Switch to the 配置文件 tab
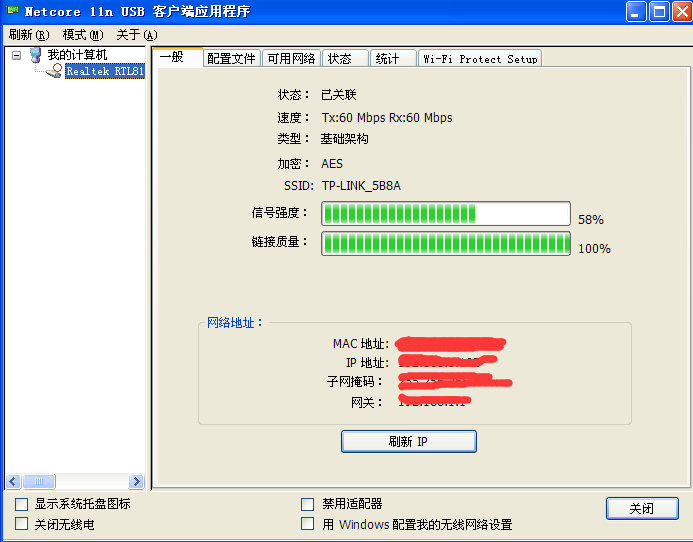This screenshot has height=542, width=693. point(232,58)
